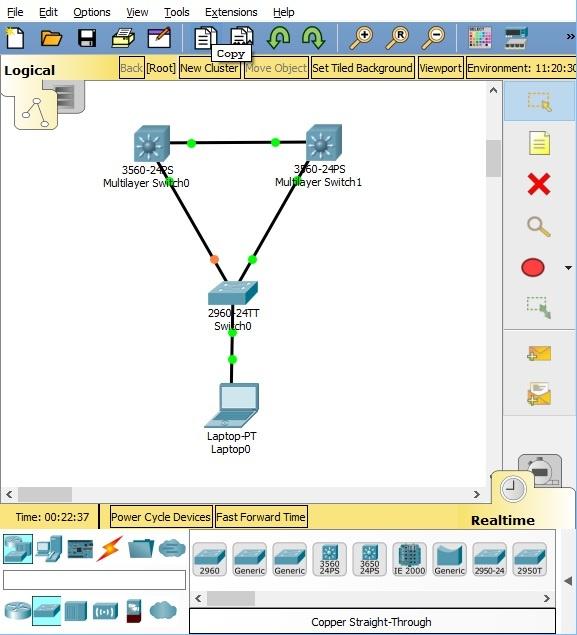Pick the red X Delete tool
577x635 pixels.
(539, 184)
